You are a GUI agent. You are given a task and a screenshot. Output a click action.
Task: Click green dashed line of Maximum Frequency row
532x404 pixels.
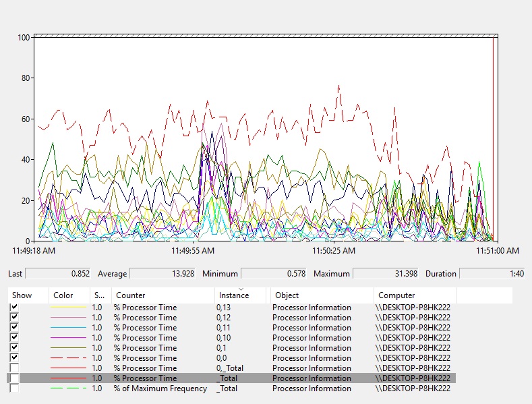point(69,388)
